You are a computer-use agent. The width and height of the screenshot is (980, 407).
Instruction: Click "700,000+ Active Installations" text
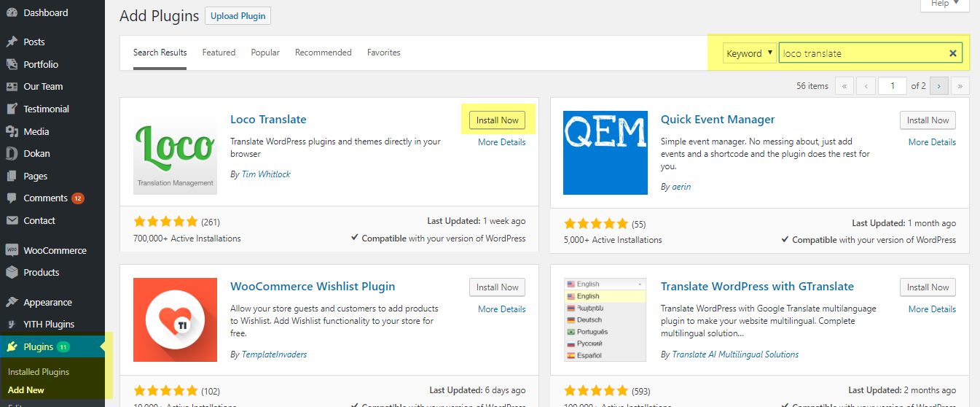(x=187, y=239)
